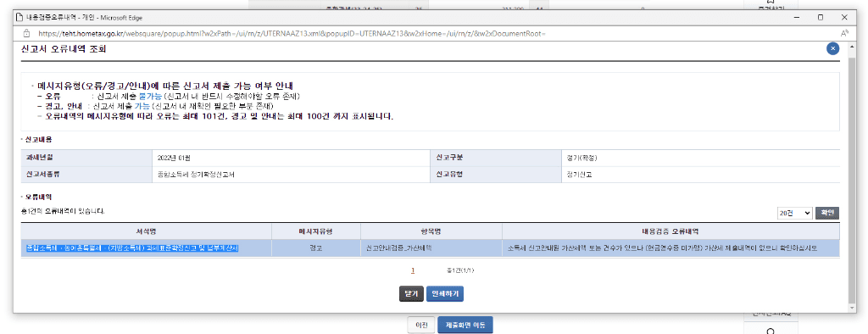View site info via the lock icon
The width and height of the screenshot is (868, 334).
point(26,33)
